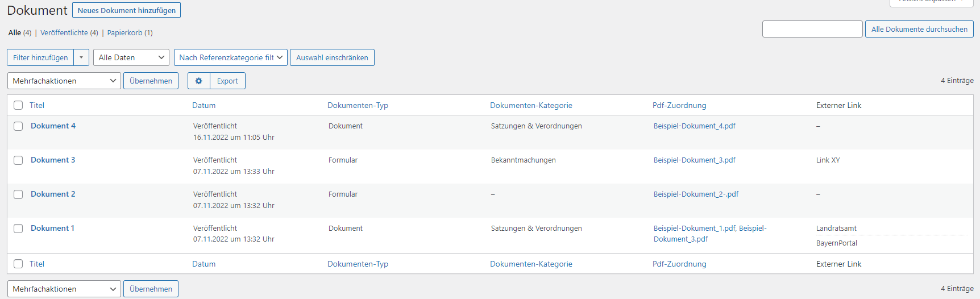Click into the document search field

812,29
